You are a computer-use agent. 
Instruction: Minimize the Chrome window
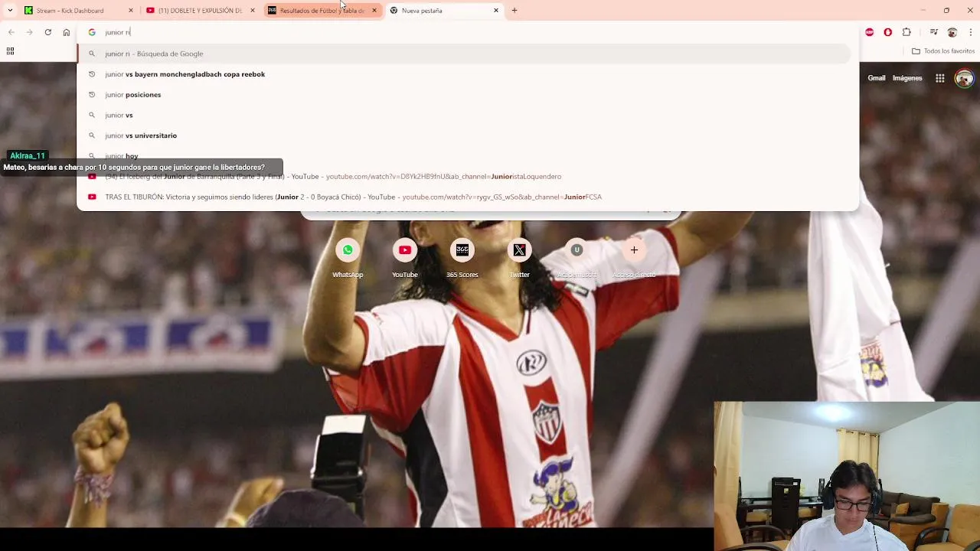[x=923, y=11]
